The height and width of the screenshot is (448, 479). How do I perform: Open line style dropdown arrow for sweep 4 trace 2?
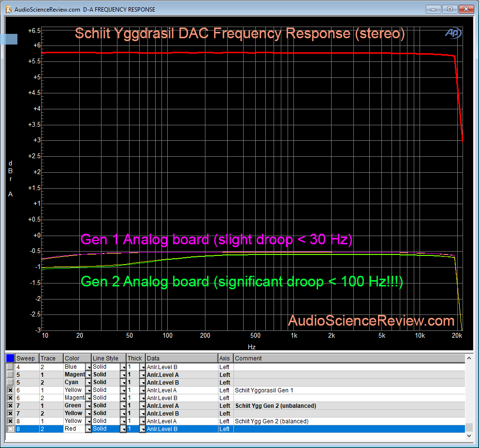[x=123, y=367]
